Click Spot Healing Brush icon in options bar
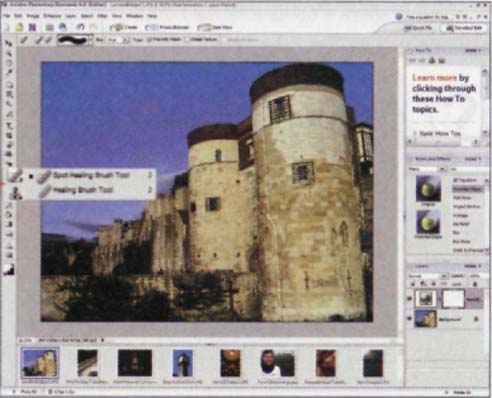The height and width of the screenshot is (398, 492). (x=39, y=40)
